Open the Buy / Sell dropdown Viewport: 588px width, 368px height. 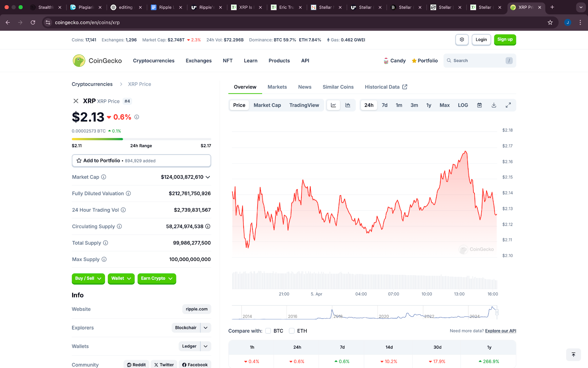(88, 279)
